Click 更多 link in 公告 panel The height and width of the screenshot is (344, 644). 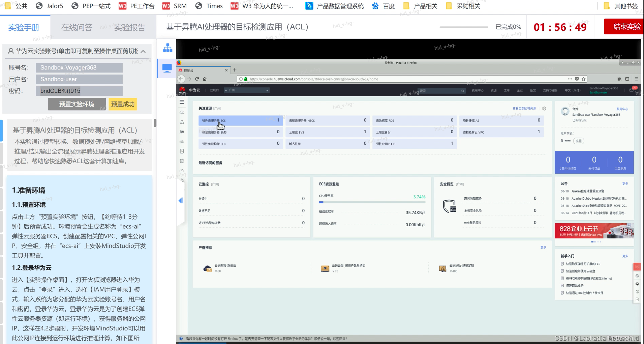click(625, 184)
